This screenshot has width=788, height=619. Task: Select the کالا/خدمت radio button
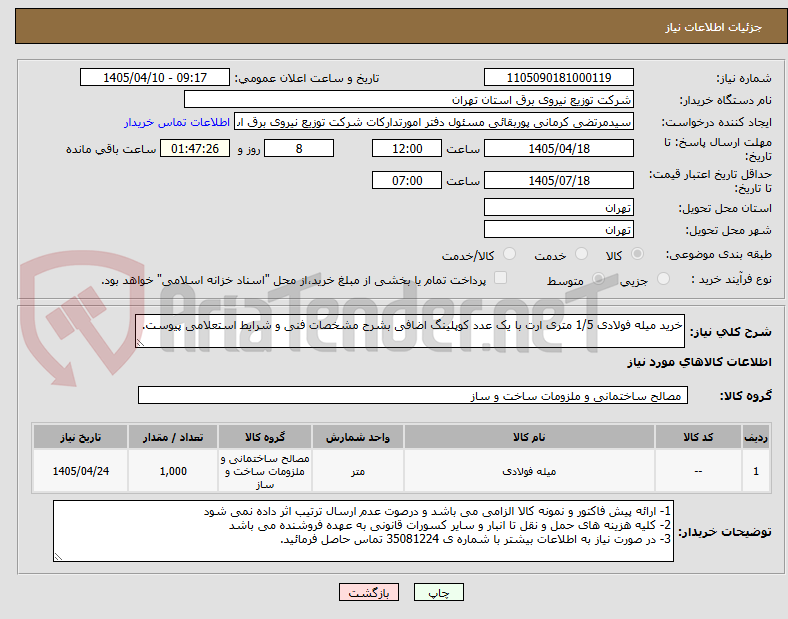tap(510, 254)
